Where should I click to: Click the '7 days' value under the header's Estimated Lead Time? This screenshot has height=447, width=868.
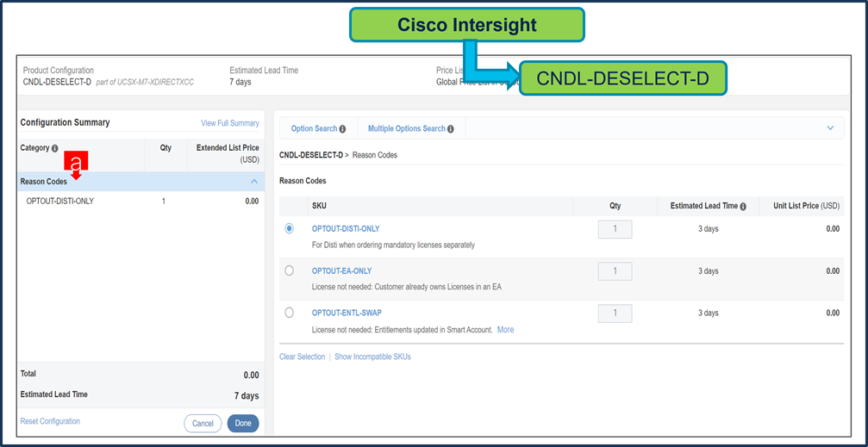(x=240, y=82)
